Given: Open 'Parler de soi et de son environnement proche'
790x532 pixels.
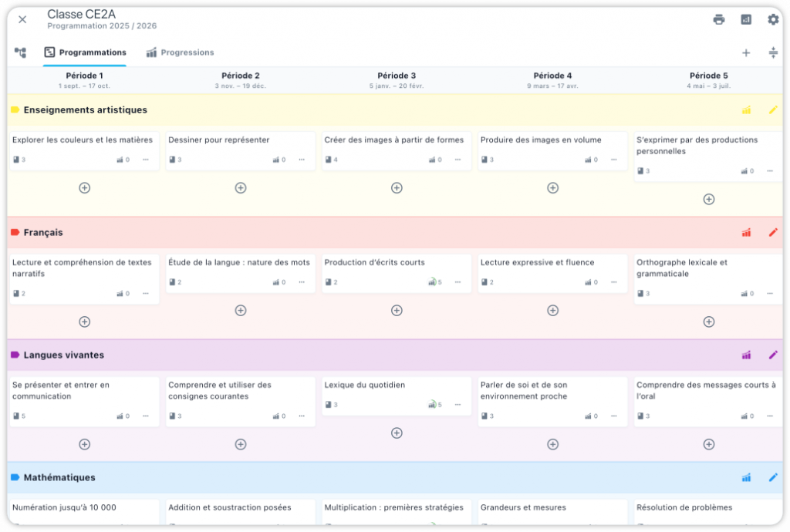Looking at the screenshot, I should click(552, 401).
